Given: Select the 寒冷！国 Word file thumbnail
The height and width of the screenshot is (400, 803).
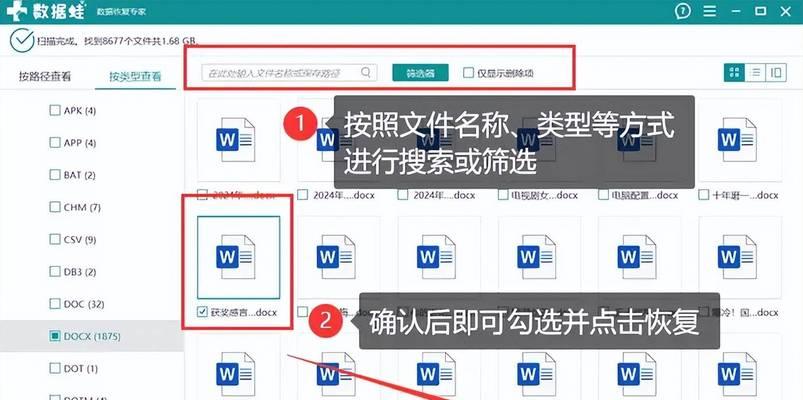Looking at the screenshot, I should click(741, 257).
